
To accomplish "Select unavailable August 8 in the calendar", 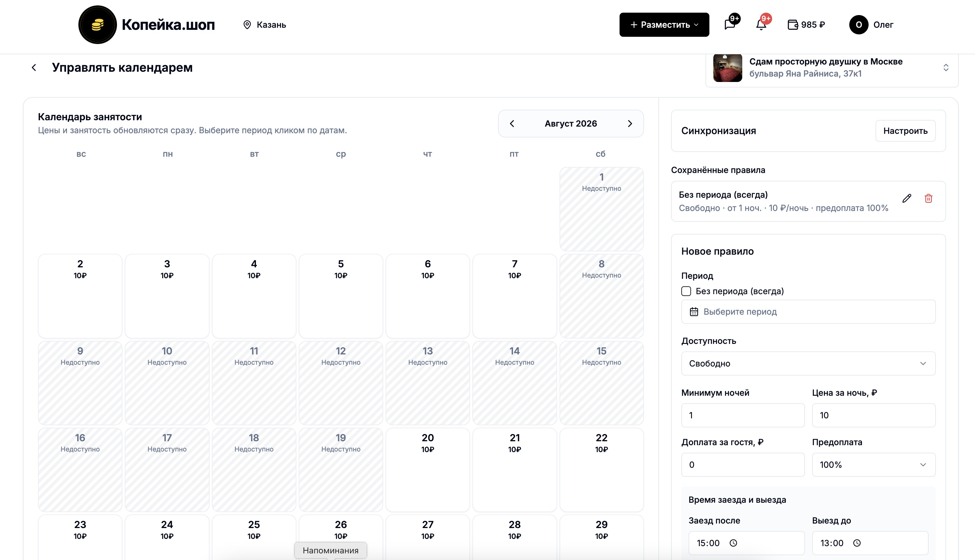I will coord(601,296).
